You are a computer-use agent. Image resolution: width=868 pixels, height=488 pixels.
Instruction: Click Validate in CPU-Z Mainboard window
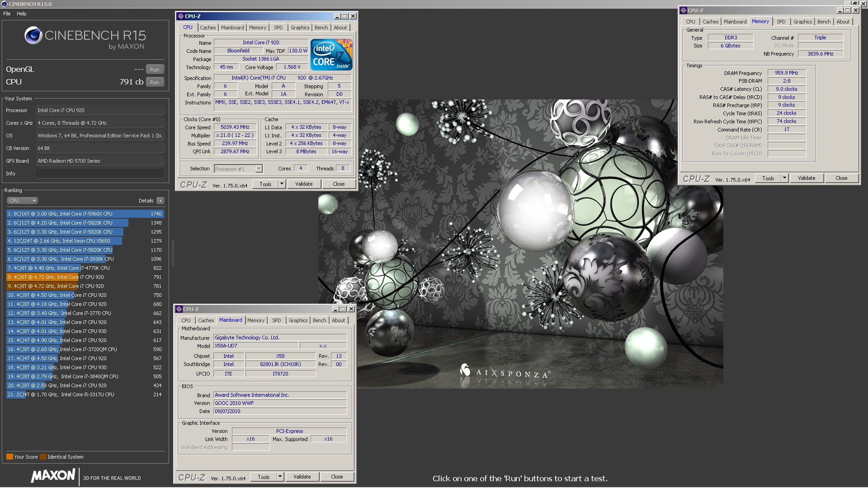pyautogui.click(x=302, y=477)
